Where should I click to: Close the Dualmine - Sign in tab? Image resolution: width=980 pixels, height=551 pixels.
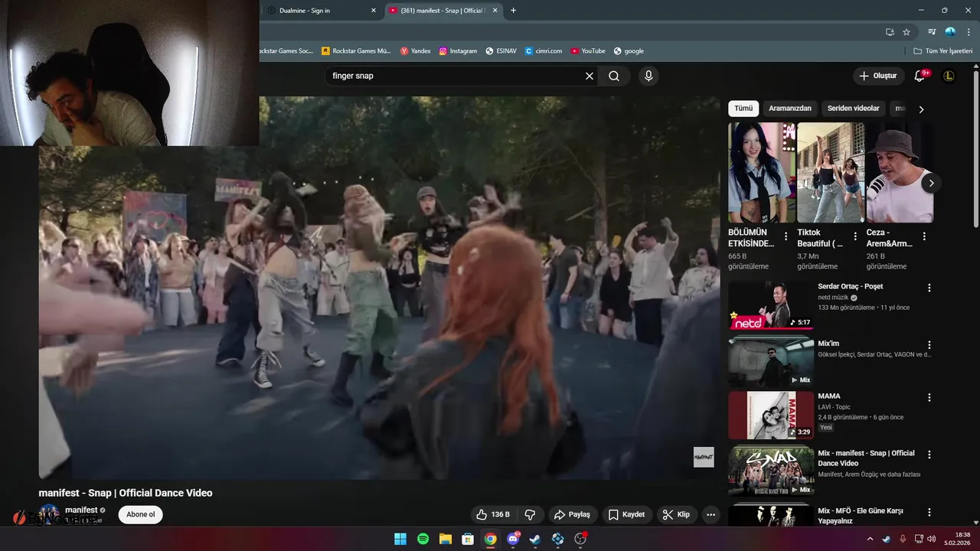click(374, 11)
